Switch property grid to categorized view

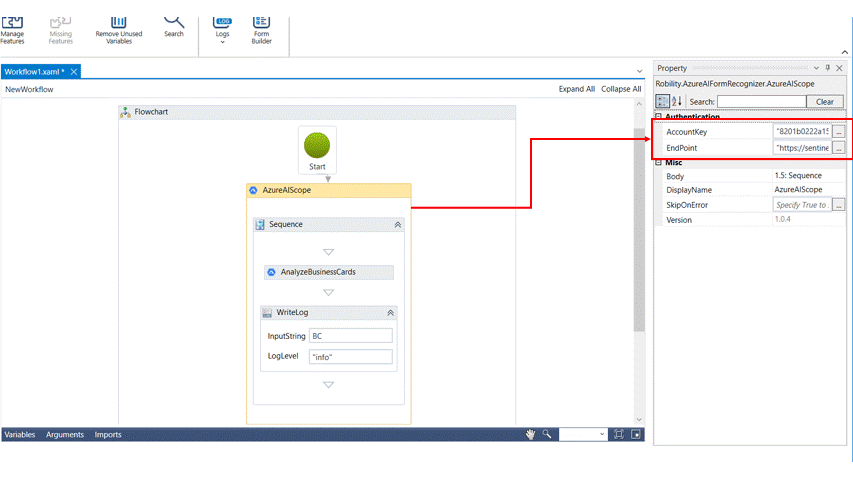pyautogui.click(x=662, y=101)
